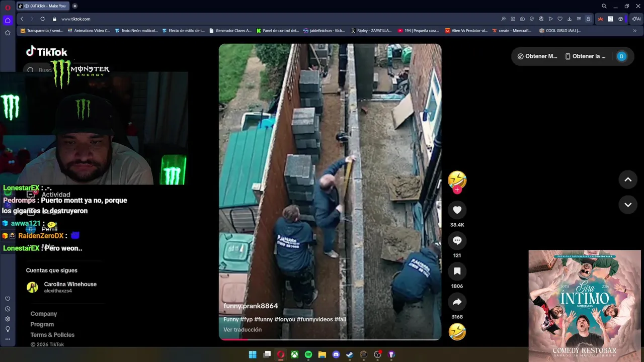Open the sidebar star bookmarks icon
The image size is (644, 362).
click(8, 33)
